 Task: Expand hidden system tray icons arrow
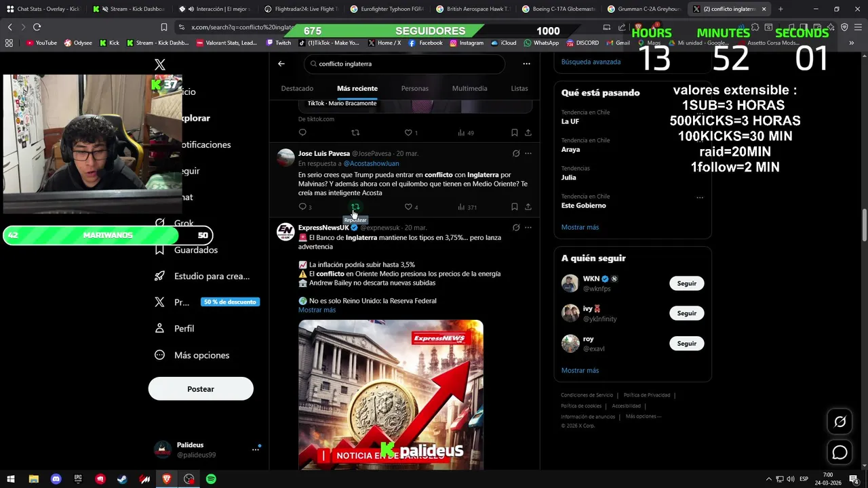768,479
